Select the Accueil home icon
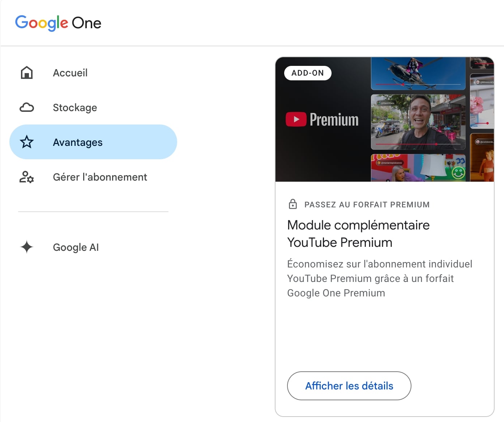Viewport: 504px width, 422px height. tap(26, 73)
